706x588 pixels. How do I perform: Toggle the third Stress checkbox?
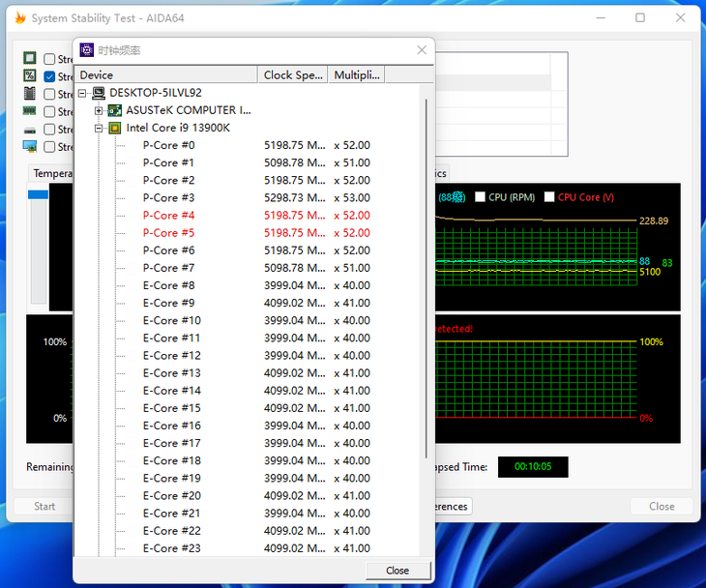tap(49, 94)
